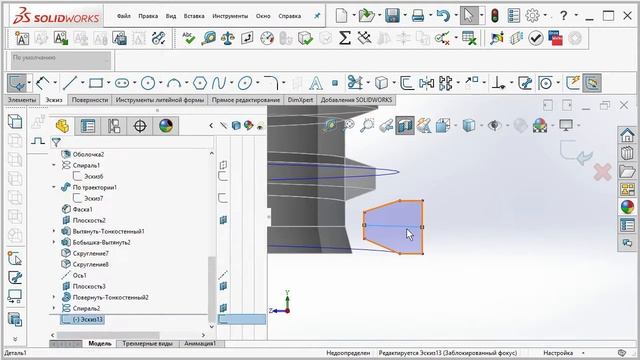
Task: Select the Arc sketch tool
Action: click(174, 83)
